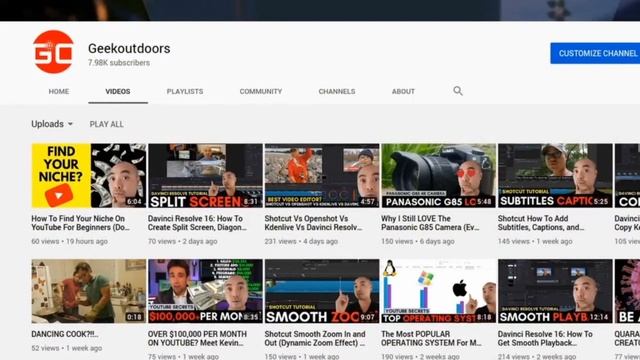
Task: Click the Geekoutdoors channel name
Action: pyautogui.click(x=129, y=49)
